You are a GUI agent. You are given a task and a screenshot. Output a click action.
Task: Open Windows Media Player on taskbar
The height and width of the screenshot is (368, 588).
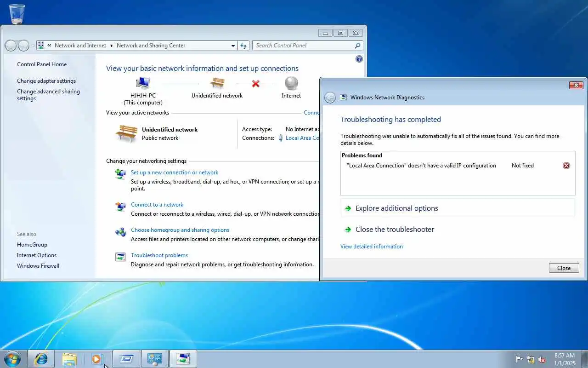click(96, 359)
